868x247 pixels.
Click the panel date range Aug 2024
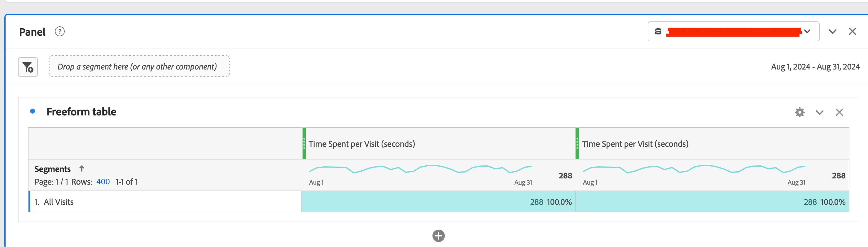[815, 67]
